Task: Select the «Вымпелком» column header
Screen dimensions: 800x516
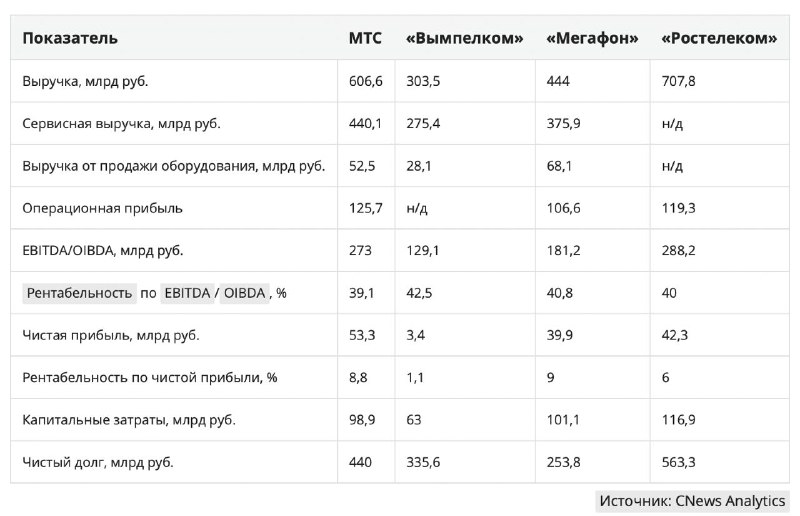Action: (x=465, y=38)
